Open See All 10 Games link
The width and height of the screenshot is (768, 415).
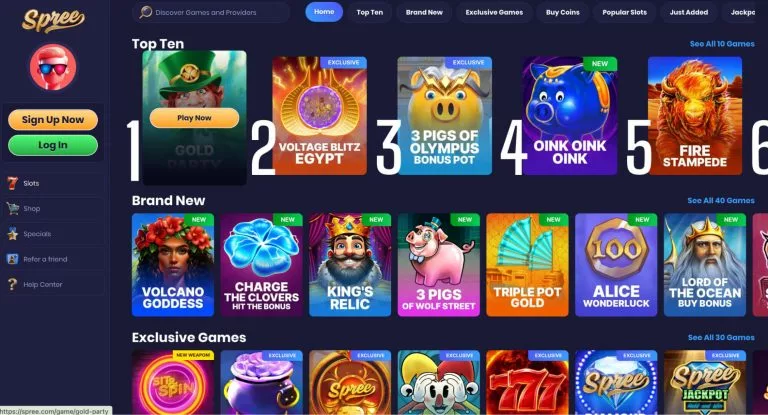pos(722,44)
